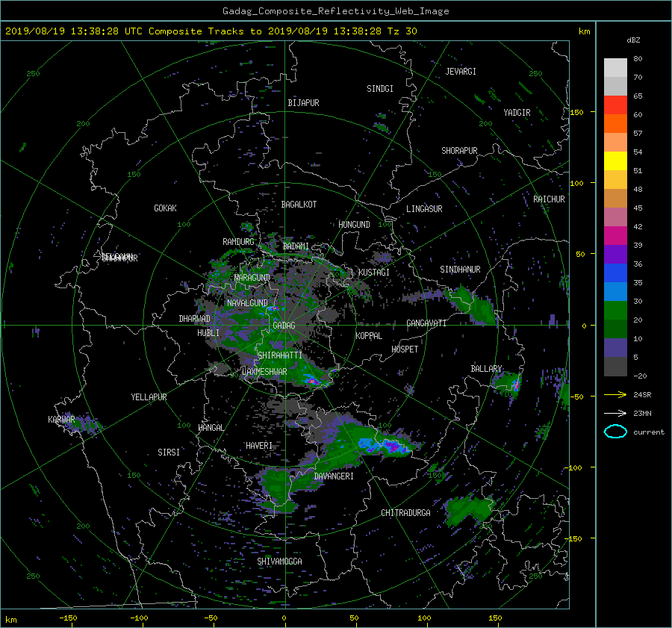
Task: Click the LAXMESHWAR city label
Action: point(264,372)
